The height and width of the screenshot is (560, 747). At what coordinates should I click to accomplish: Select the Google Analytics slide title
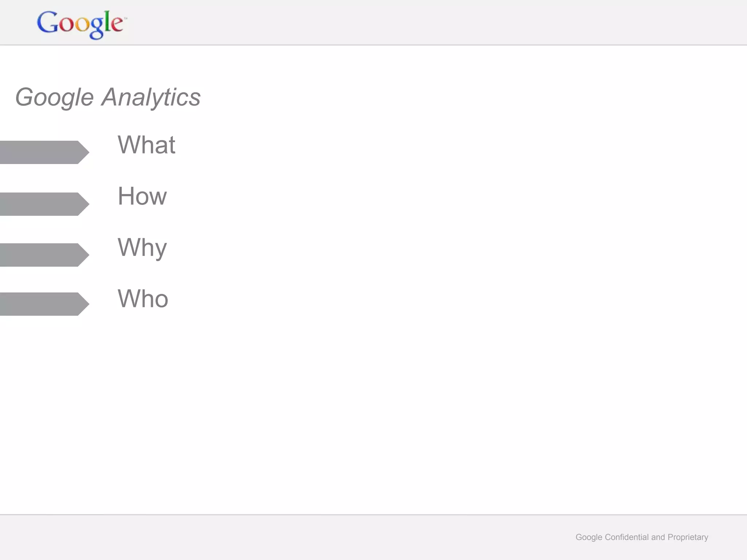[x=108, y=97]
